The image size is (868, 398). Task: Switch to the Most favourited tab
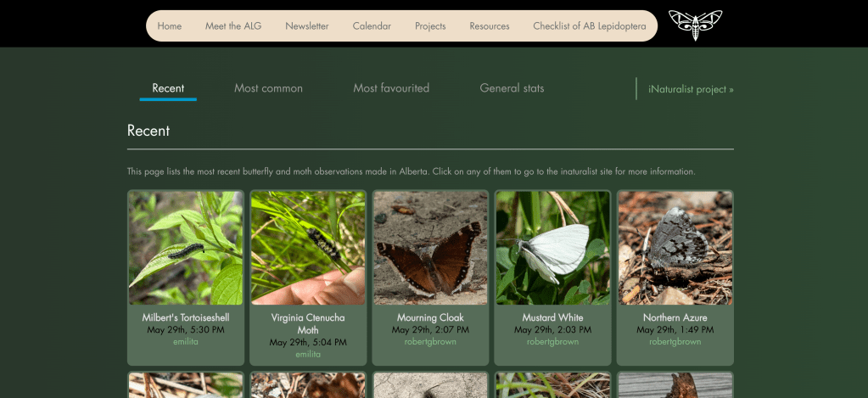pyautogui.click(x=391, y=88)
